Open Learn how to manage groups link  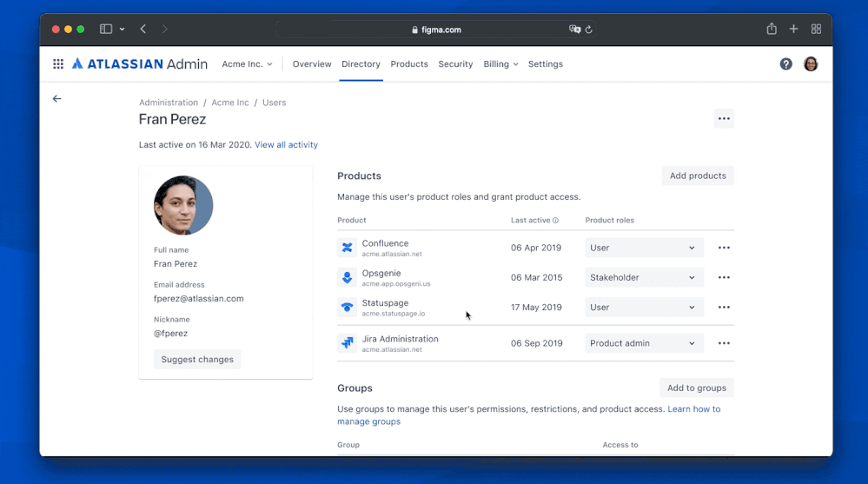693,409
